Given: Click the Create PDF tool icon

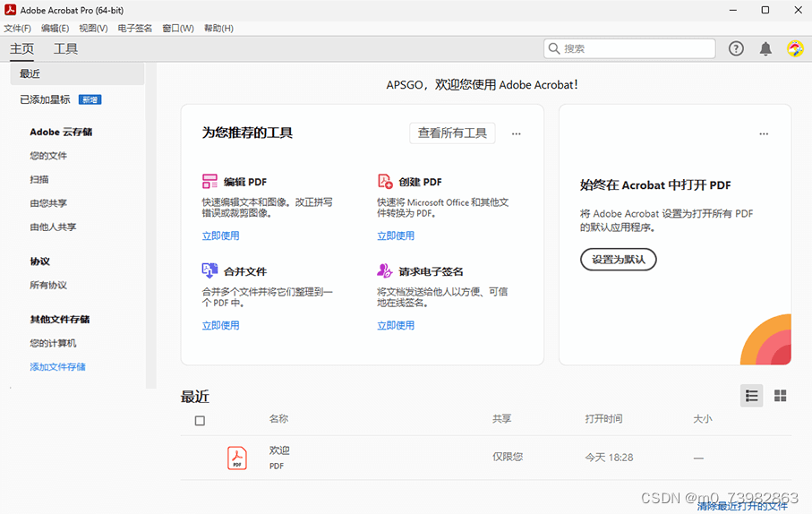Looking at the screenshot, I should [x=385, y=182].
